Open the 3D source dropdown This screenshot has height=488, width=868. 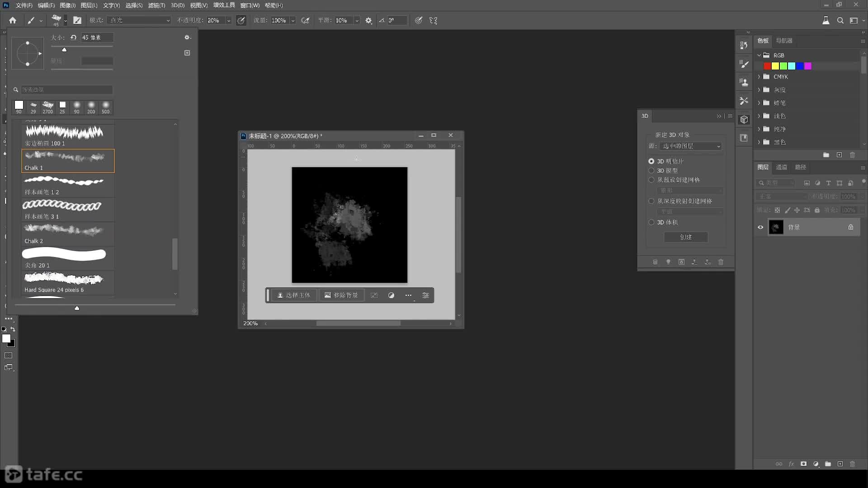click(690, 146)
